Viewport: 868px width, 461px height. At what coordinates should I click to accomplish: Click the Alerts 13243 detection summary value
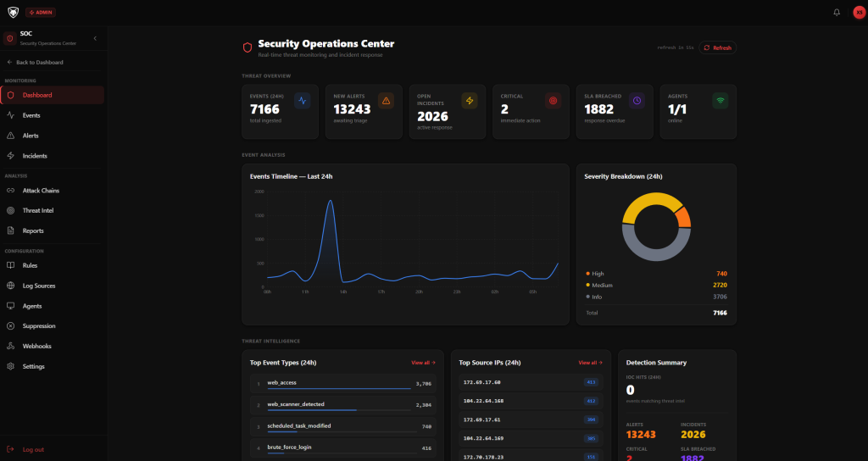pyautogui.click(x=641, y=435)
